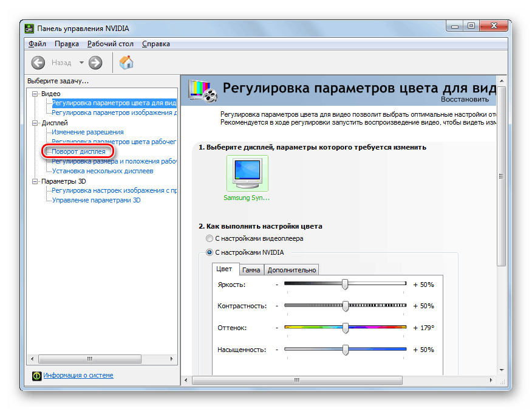
Task: Open the Back history dropdown arrow
Action: [81, 63]
